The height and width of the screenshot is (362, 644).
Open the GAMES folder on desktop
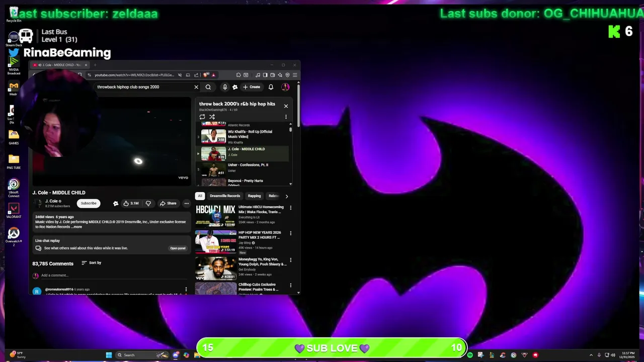pyautogui.click(x=14, y=137)
